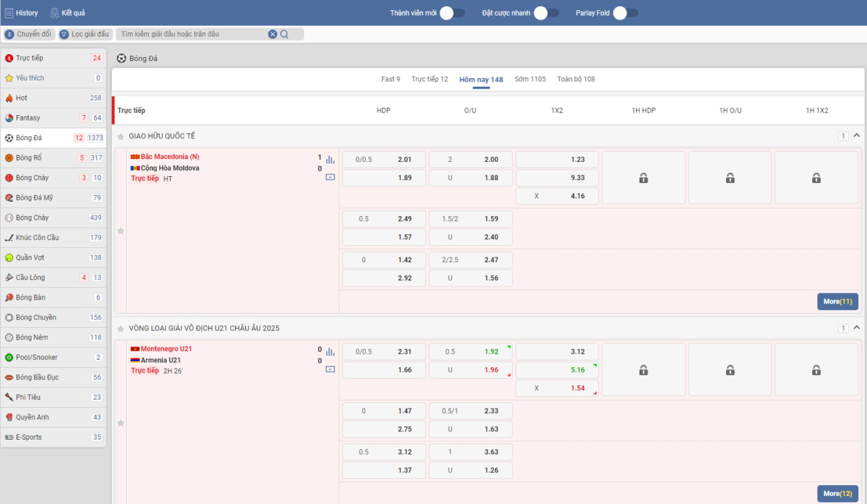Open live stream for Bắc Macedonia match
This screenshot has height=504, width=867.
330,177
